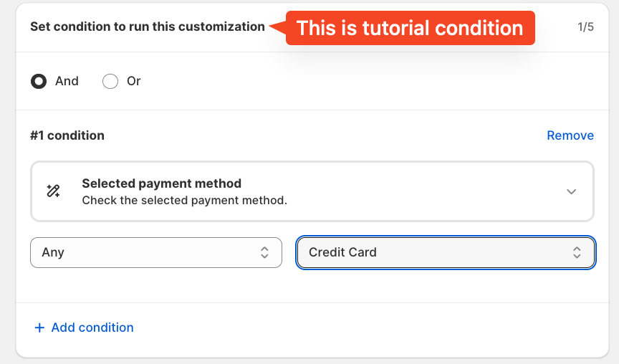
Task: Click the up-down arrows in the Any selector
Action: click(264, 252)
